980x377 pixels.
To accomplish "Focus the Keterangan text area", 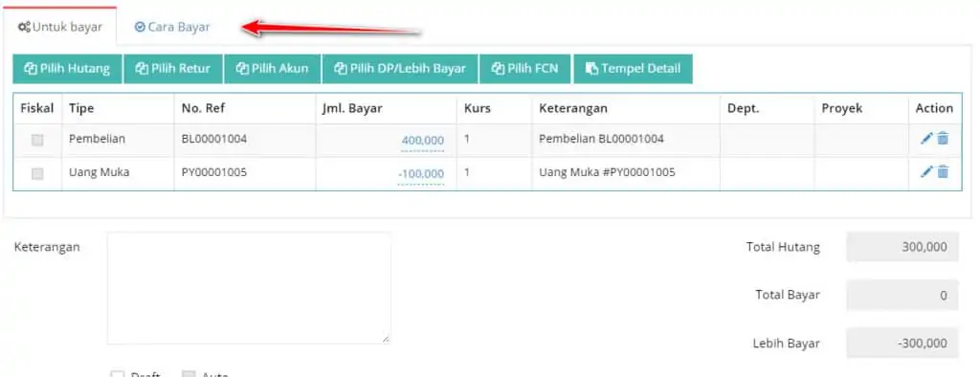I will tap(249, 288).
